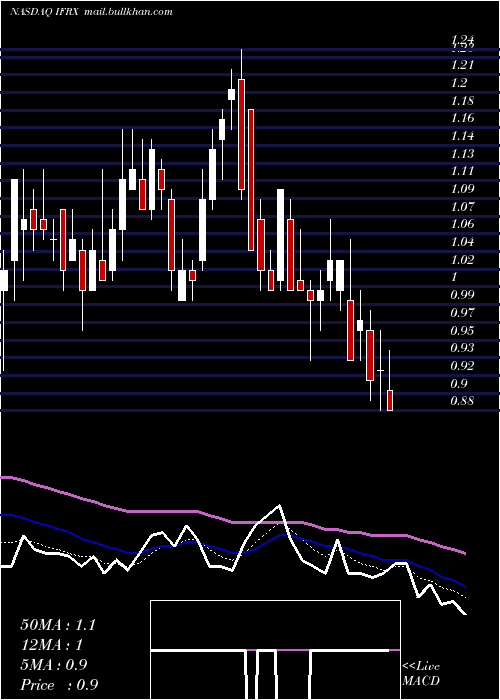Select the 0.93 price axis label
Viewport: 500px width, 700px height.
coord(462,348)
